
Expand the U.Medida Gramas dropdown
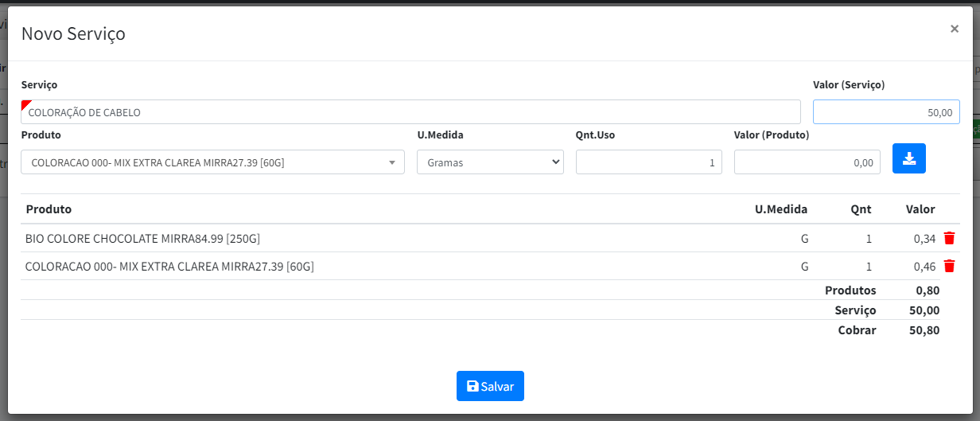490,162
